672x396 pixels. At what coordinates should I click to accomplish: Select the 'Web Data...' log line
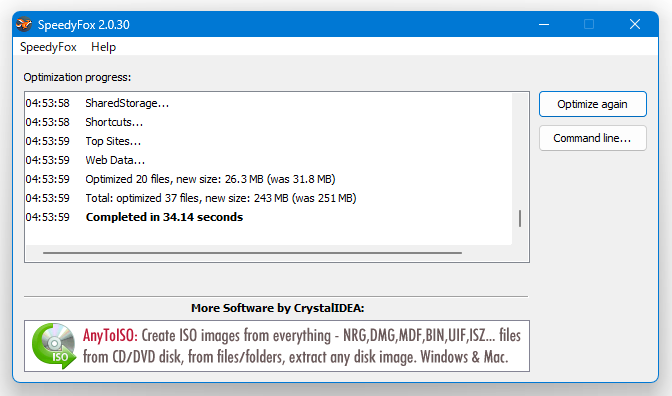268,160
